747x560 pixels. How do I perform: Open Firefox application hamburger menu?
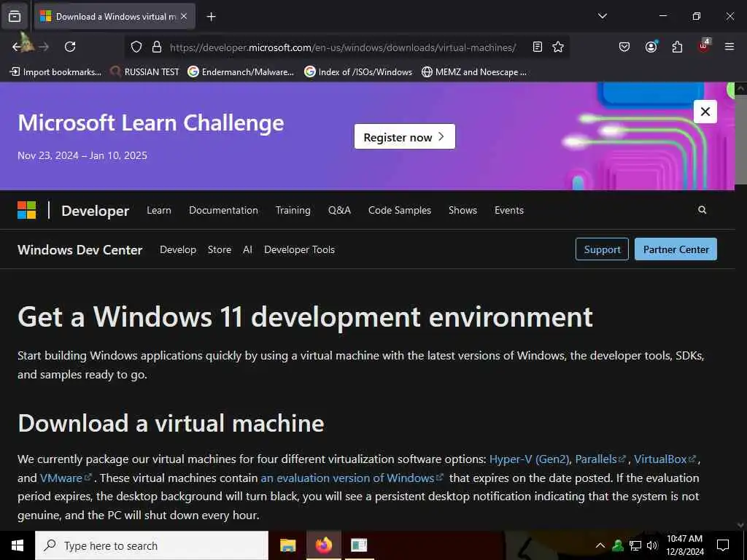click(x=729, y=47)
